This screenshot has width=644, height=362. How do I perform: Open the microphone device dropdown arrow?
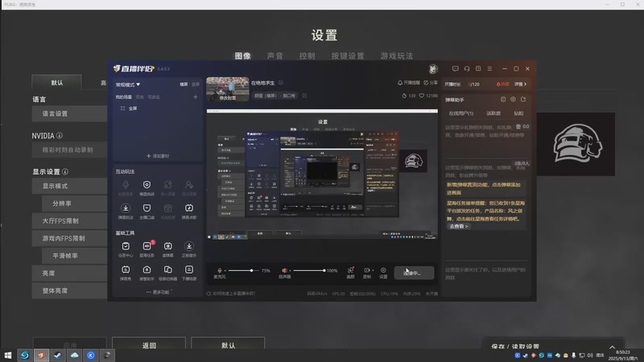click(225, 271)
